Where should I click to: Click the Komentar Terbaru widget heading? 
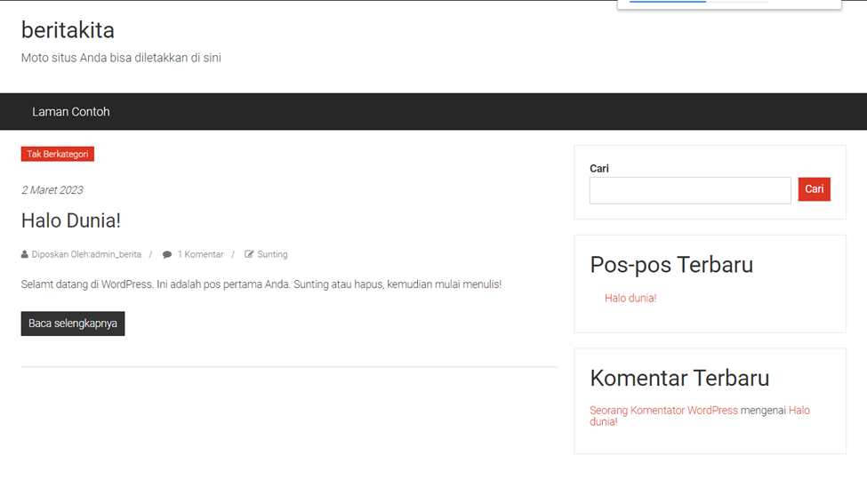pos(679,379)
